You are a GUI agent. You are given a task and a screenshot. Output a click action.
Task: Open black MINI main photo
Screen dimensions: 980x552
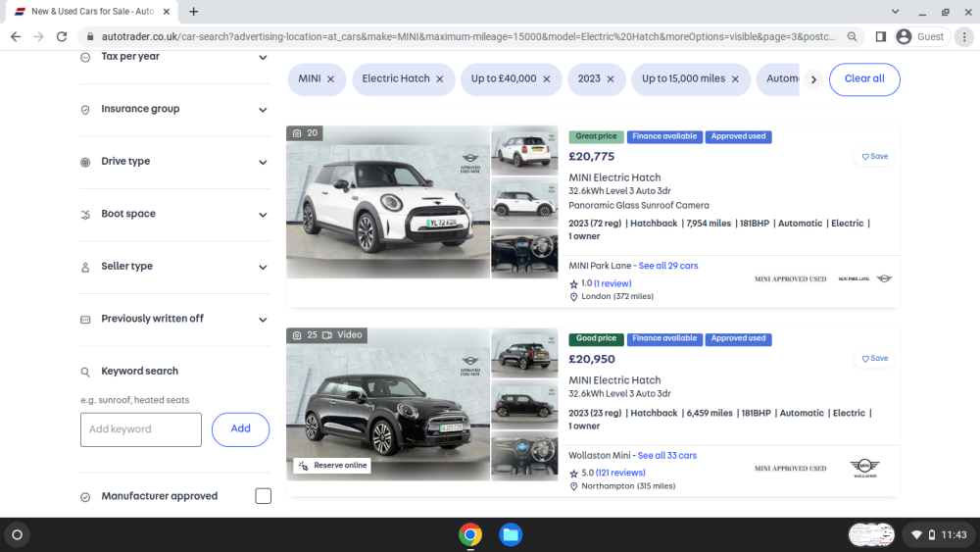tap(388, 405)
